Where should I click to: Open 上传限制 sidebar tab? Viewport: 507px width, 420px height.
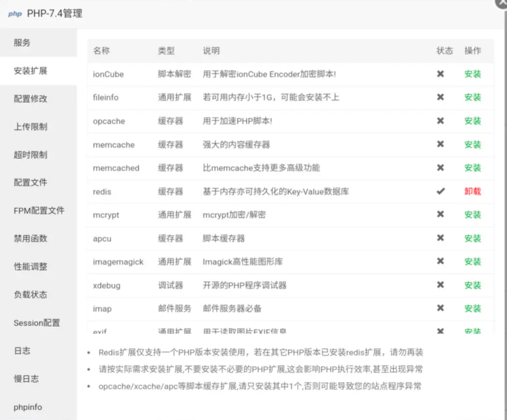click(38, 127)
